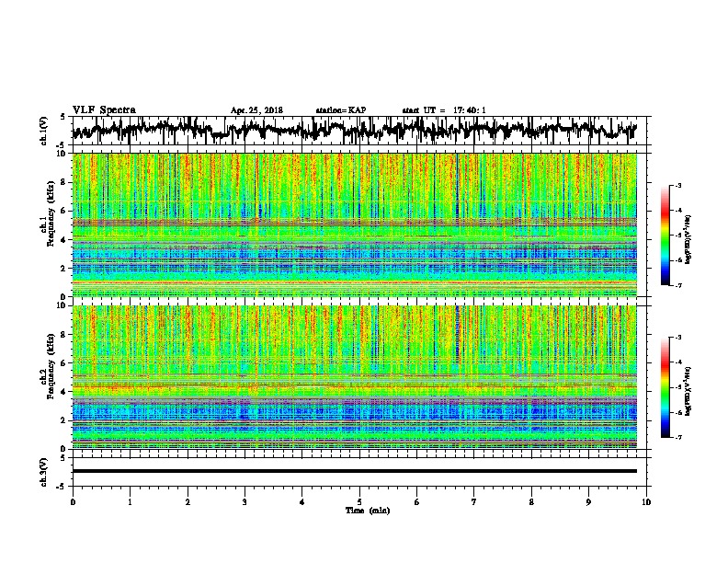Click the time-axis tick label "6"
The image size is (728, 563).
coord(417,502)
